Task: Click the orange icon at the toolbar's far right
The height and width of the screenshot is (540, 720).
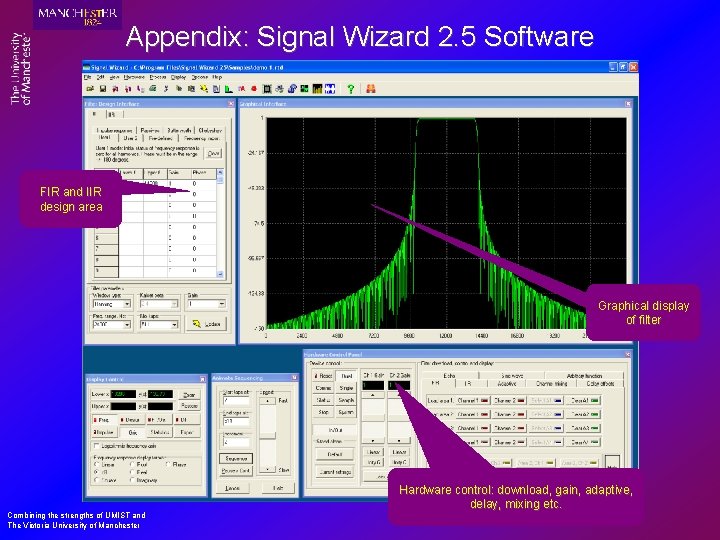Action: click(371, 89)
